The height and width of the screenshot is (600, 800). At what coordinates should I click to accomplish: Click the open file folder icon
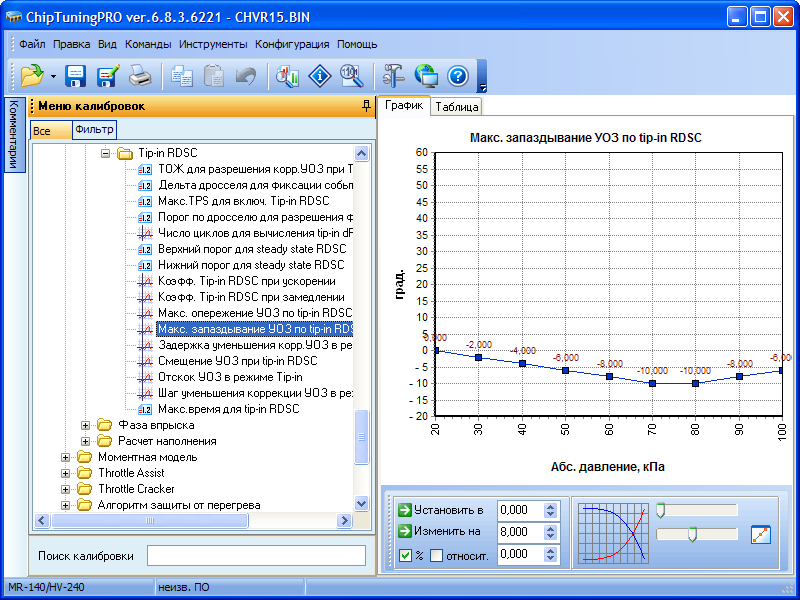pyautogui.click(x=30, y=75)
